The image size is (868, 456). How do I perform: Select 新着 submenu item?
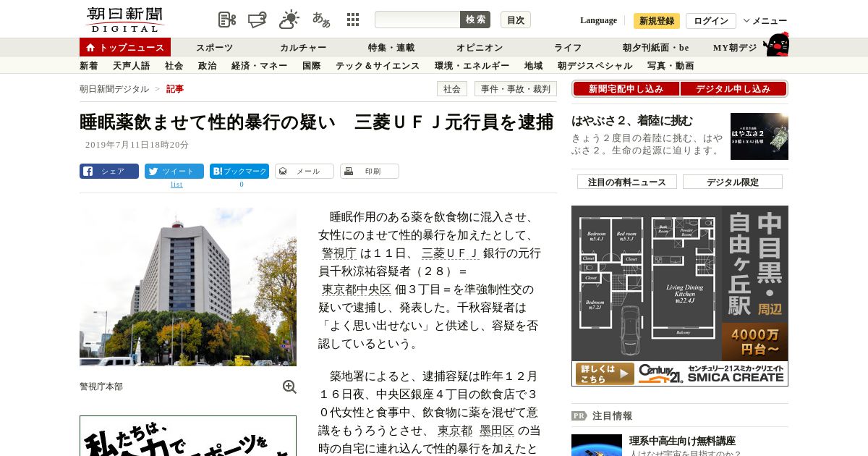click(x=89, y=66)
